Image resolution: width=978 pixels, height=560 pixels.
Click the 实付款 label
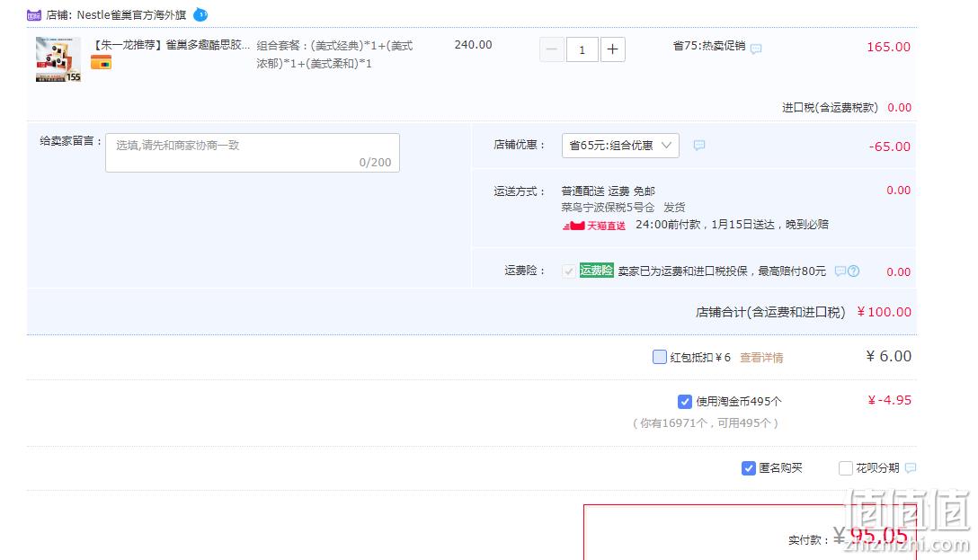[806, 540]
